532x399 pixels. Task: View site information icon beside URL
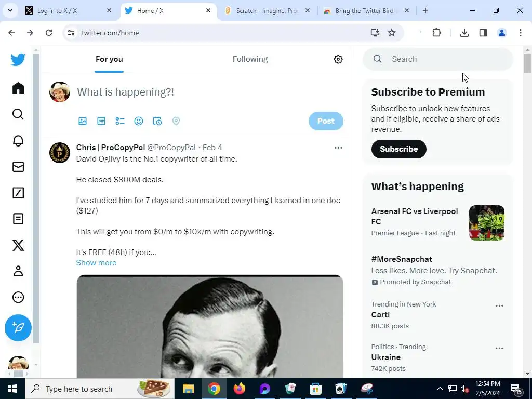tap(71, 33)
